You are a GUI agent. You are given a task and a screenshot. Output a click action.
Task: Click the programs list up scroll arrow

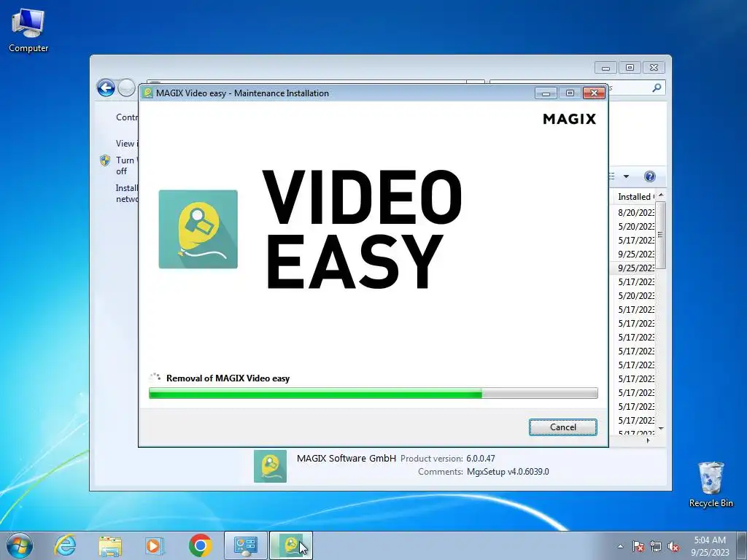(x=661, y=195)
